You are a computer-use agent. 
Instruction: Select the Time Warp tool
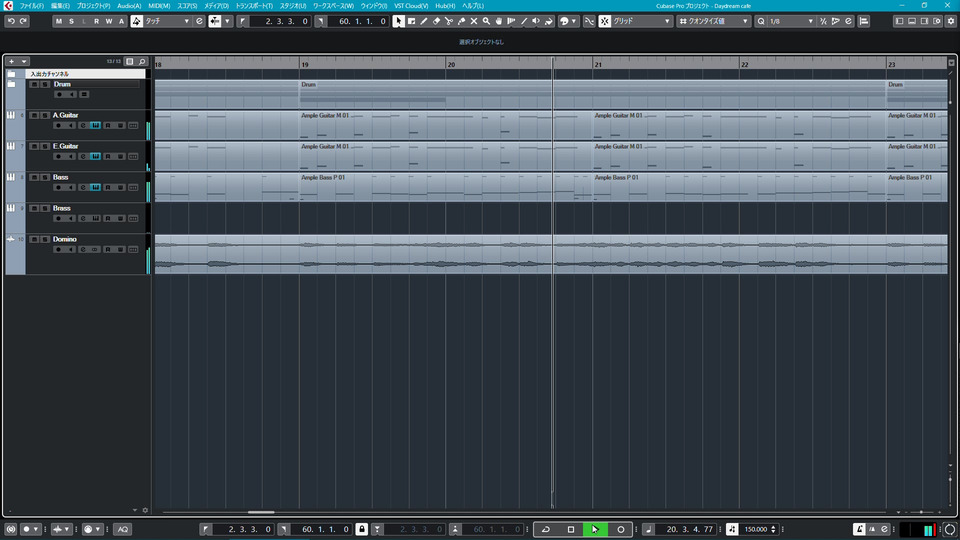click(x=511, y=21)
